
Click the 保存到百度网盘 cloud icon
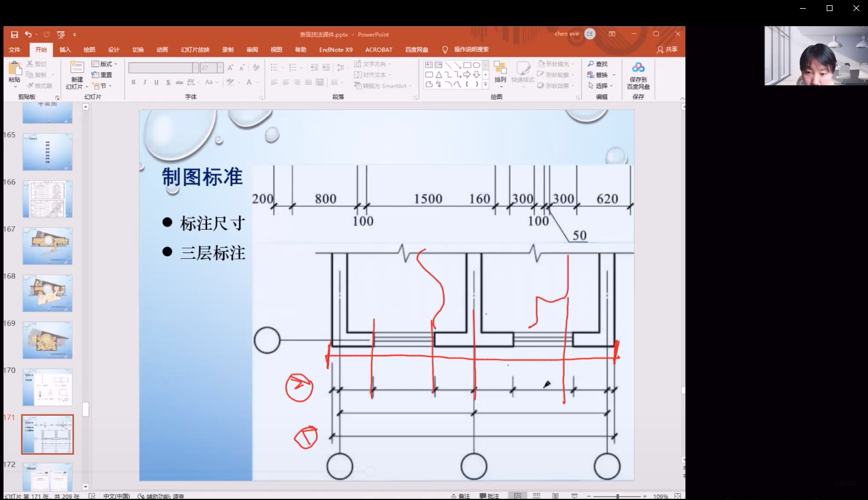pos(638,68)
